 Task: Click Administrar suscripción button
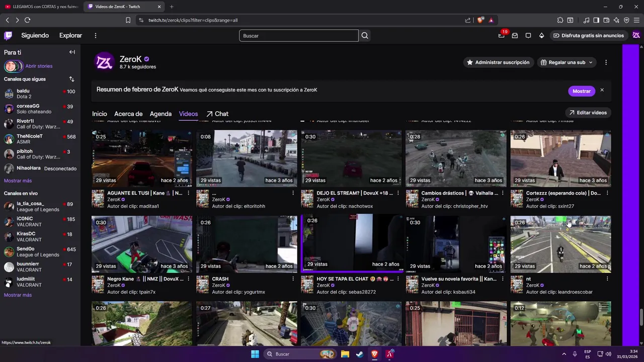pos(498,62)
